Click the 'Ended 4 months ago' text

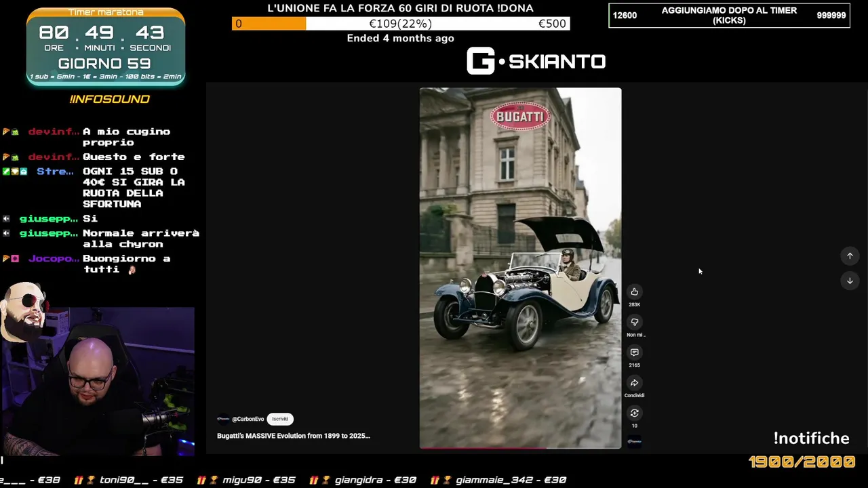coord(400,38)
